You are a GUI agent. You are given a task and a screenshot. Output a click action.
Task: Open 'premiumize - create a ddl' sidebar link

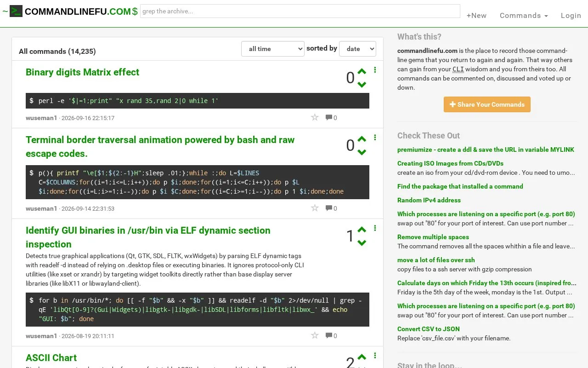(x=486, y=149)
